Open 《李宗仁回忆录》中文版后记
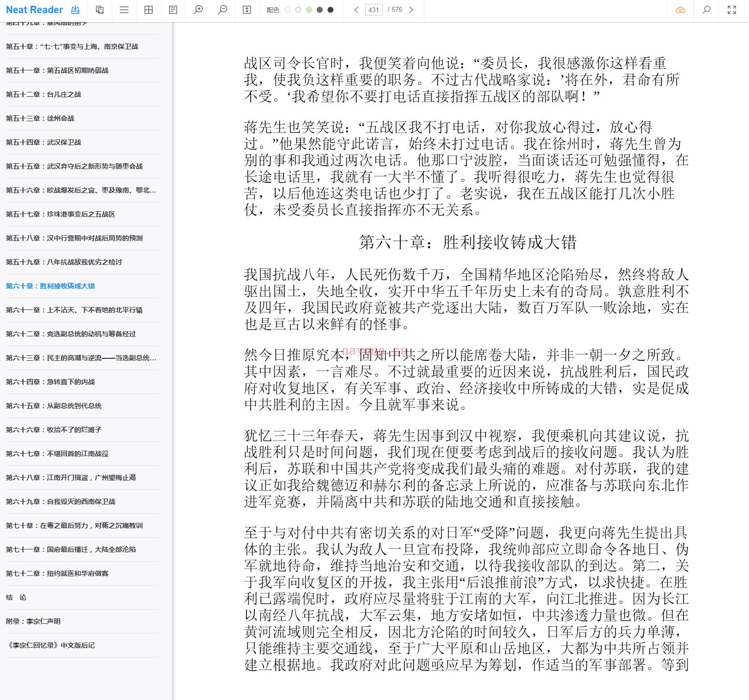This screenshot has width=749, height=700. coord(82,645)
